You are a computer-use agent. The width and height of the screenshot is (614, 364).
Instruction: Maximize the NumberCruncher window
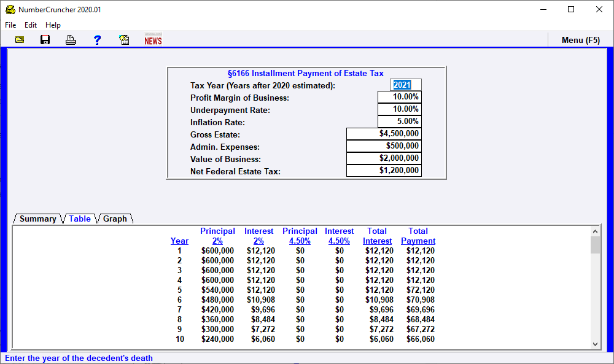pyautogui.click(x=571, y=9)
